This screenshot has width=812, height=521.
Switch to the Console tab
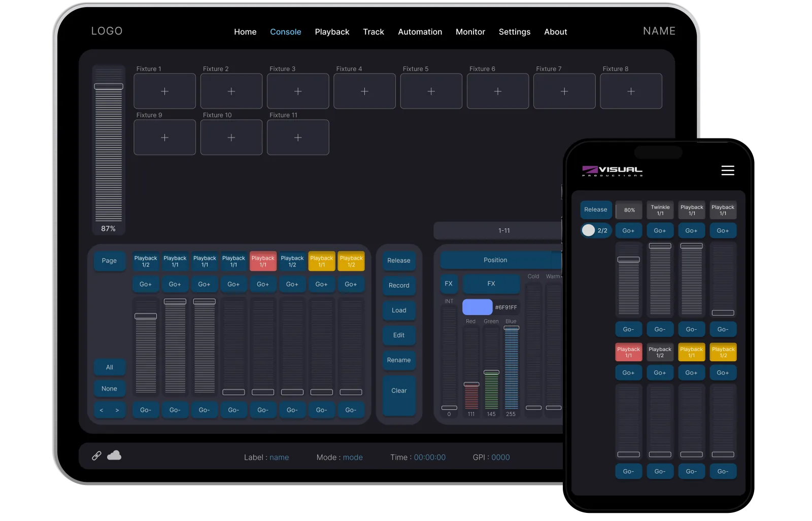click(x=286, y=32)
